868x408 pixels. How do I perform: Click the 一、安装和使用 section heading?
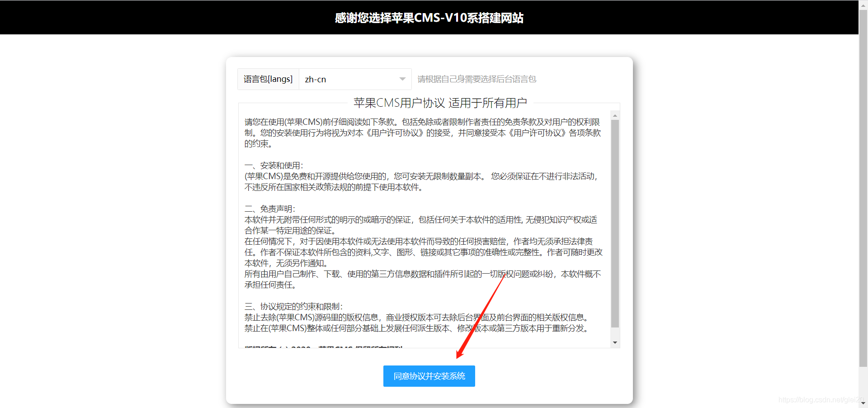(x=274, y=166)
